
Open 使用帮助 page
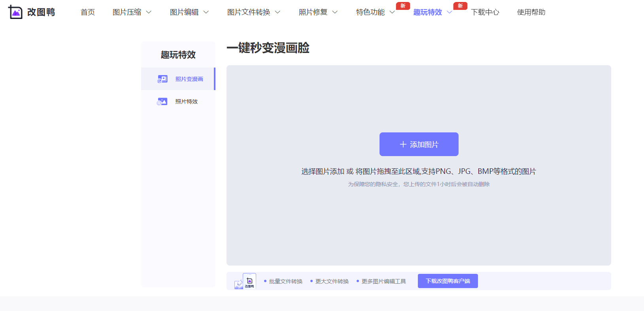[x=531, y=12]
